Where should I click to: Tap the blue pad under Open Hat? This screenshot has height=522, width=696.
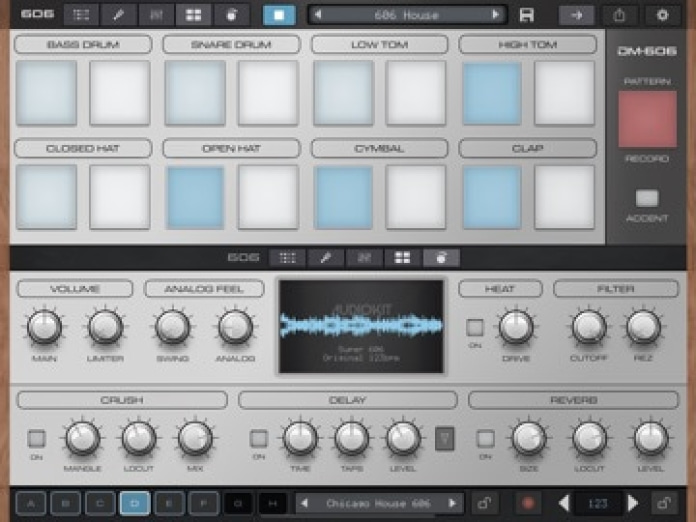(195, 197)
